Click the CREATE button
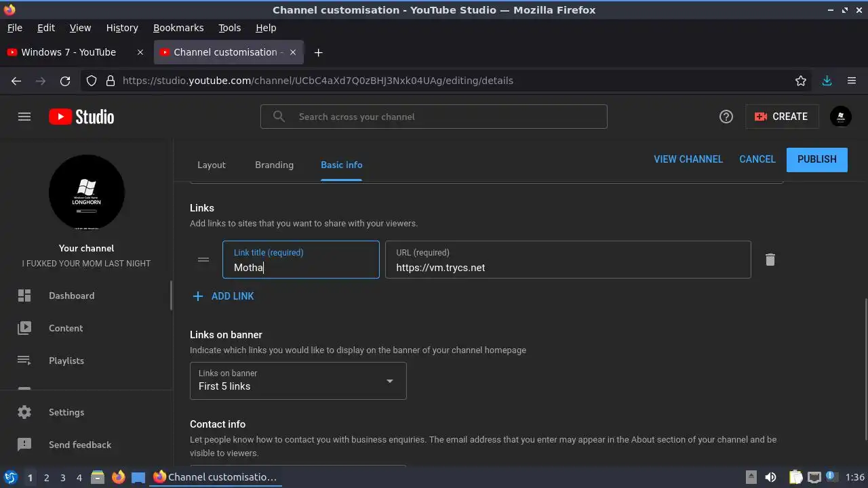Image resolution: width=868 pixels, height=488 pixels. click(782, 117)
